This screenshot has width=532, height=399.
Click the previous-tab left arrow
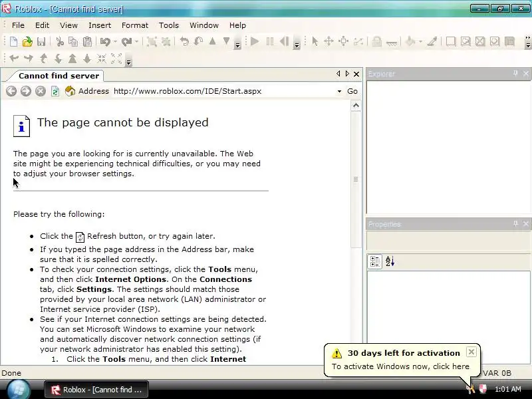[338, 74]
